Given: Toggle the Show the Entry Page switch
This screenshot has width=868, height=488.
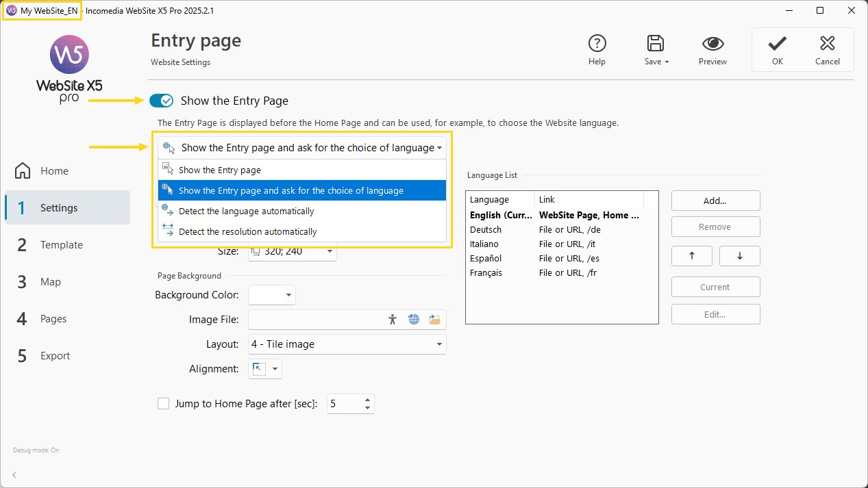Looking at the screenshot, I should pos(162,101).
